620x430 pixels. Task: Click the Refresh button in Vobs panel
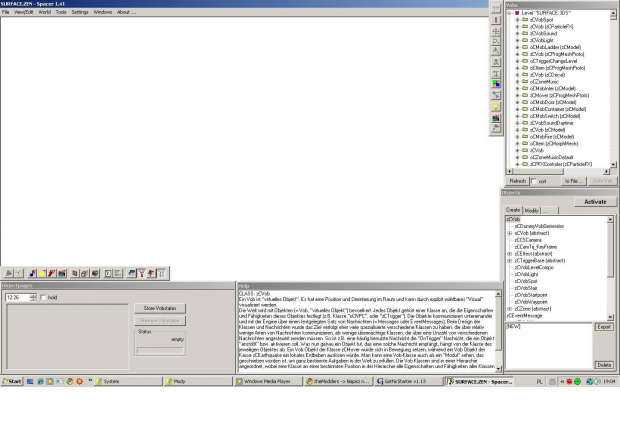point(518,181)
